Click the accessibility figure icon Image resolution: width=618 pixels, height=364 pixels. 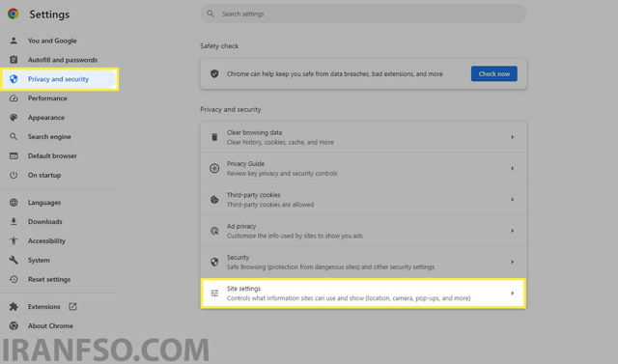(x=14, y=240)
